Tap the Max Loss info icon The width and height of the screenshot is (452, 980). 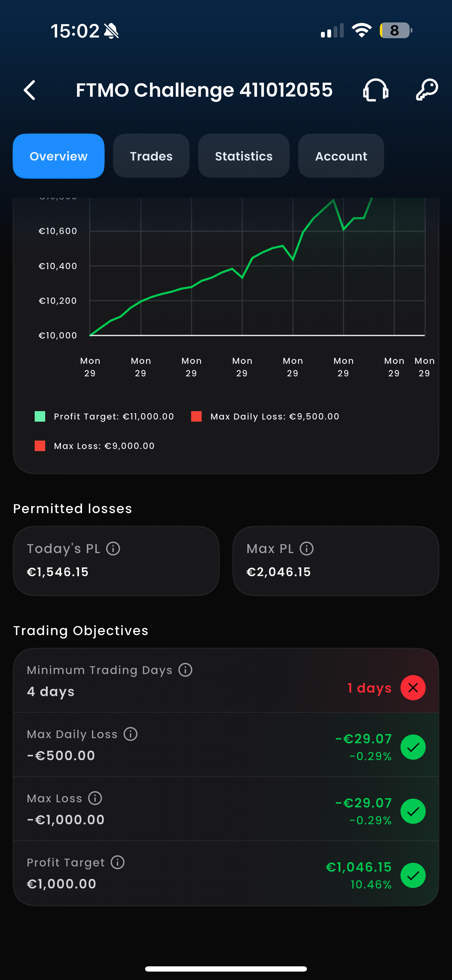click(95, 798)
